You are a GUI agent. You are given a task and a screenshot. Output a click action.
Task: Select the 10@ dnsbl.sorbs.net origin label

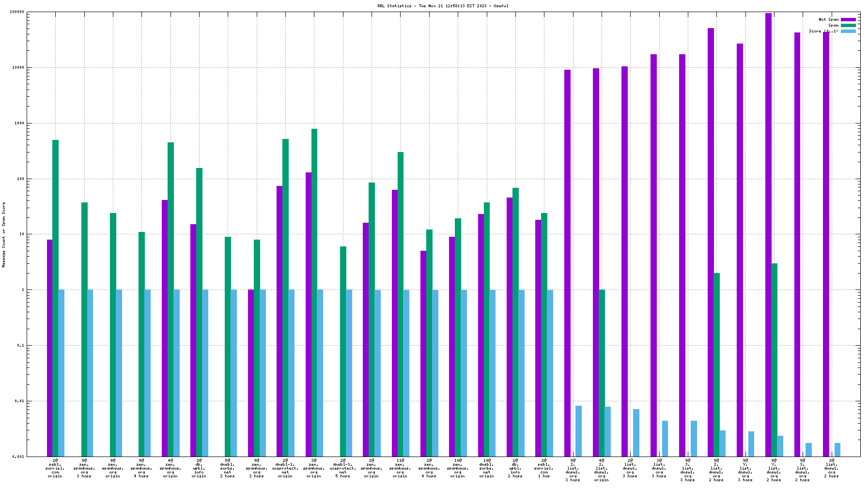click(x=486, y=468)
